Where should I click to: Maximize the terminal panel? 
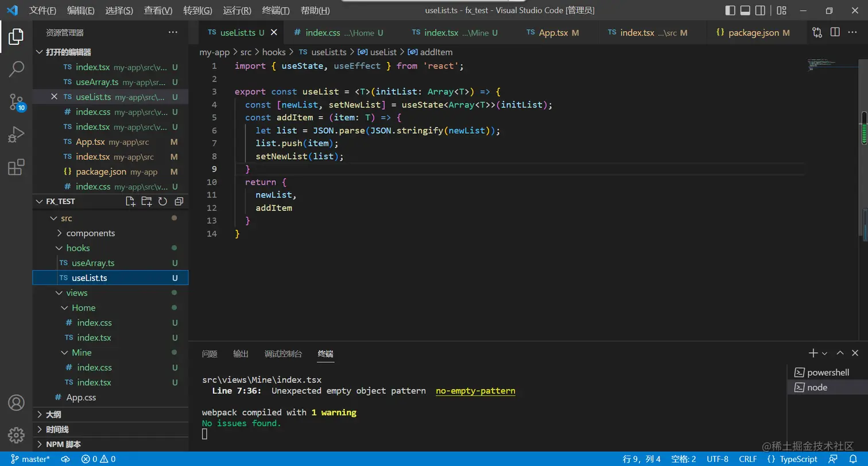tap(840, 353)
